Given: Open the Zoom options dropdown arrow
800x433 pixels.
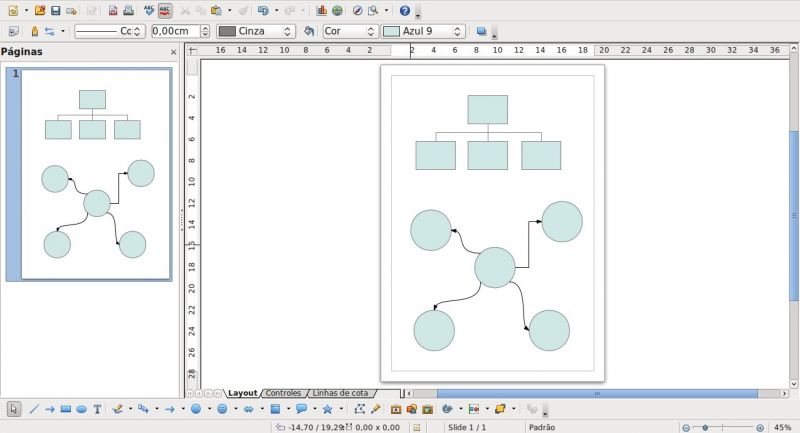Looking at the screenshot, I should [x=386, y=10].
